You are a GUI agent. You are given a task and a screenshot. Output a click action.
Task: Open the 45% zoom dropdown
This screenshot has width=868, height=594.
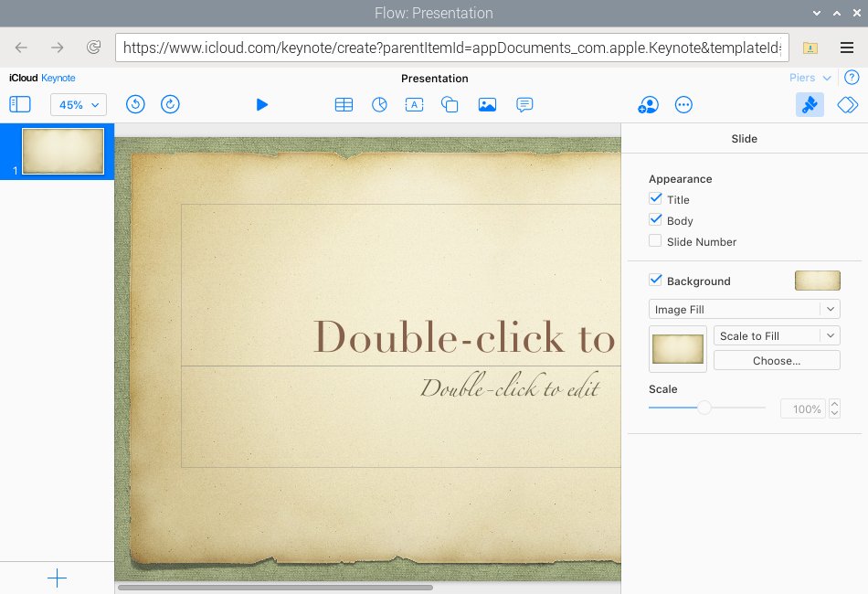coord(79,104)
